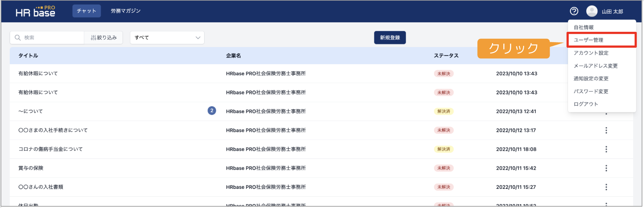The width and height of the screenshot is (644, 208).
Task: Open the three-dot menu for コロナの傷病手当金について
Action: 606,149
